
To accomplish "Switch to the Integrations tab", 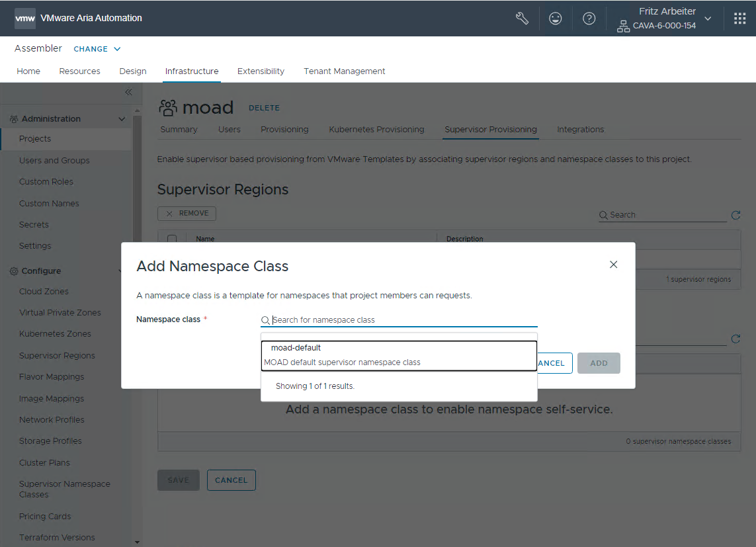I will coord(581,129).
